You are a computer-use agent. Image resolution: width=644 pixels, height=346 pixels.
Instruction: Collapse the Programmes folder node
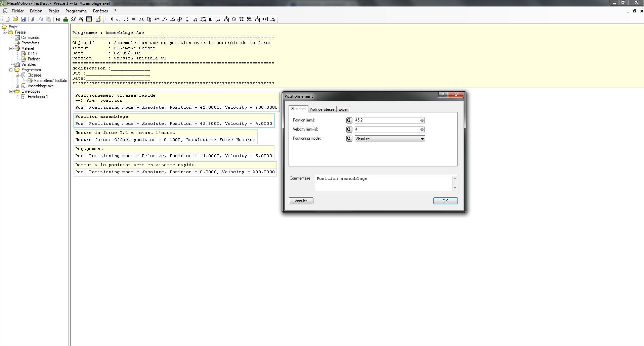click(x=11, y=70)
